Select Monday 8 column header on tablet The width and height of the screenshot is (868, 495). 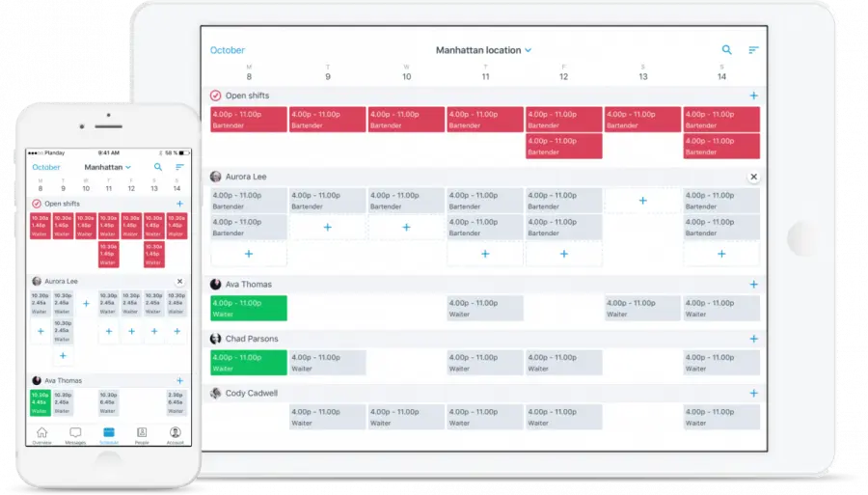pyautogui.click(x=249, y=72)
